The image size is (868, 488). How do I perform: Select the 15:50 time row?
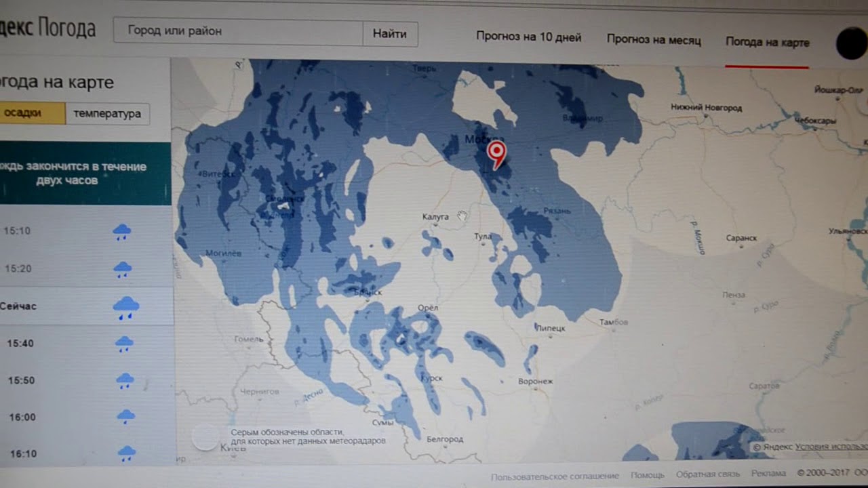pos(87,380)
